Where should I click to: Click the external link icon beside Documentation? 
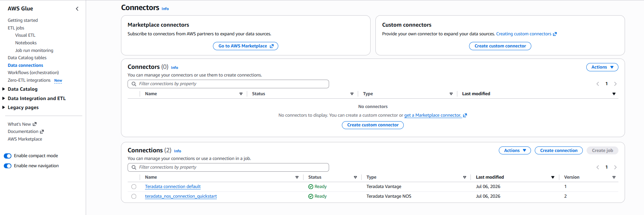point(42,132)
